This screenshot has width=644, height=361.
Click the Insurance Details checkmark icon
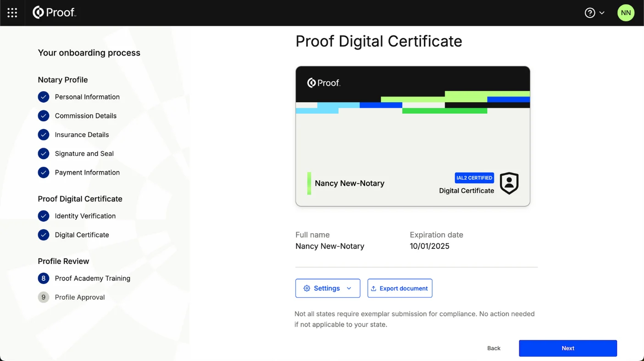pyautogui.click(x=44, y=135)
